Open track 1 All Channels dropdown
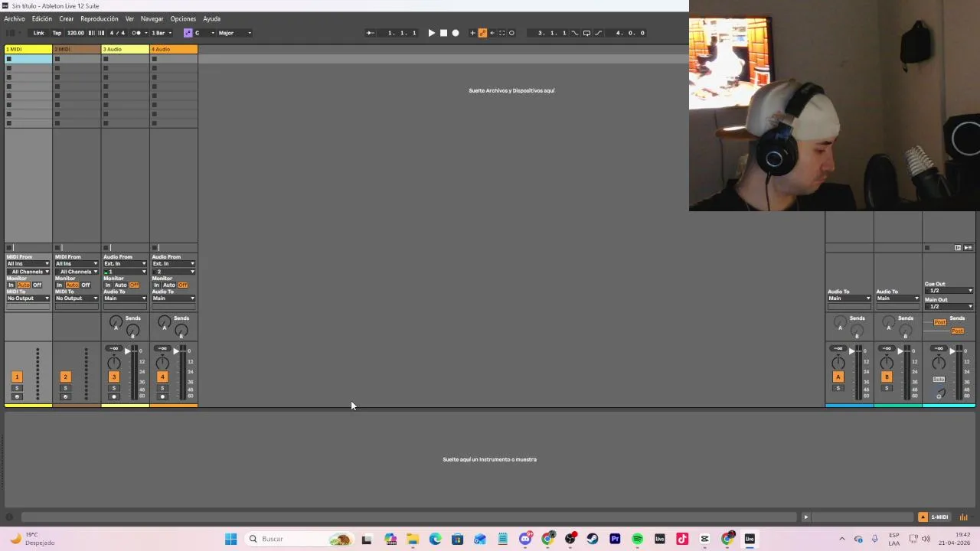The height and width of the screenshot is (551, 980). click(28, 272)
